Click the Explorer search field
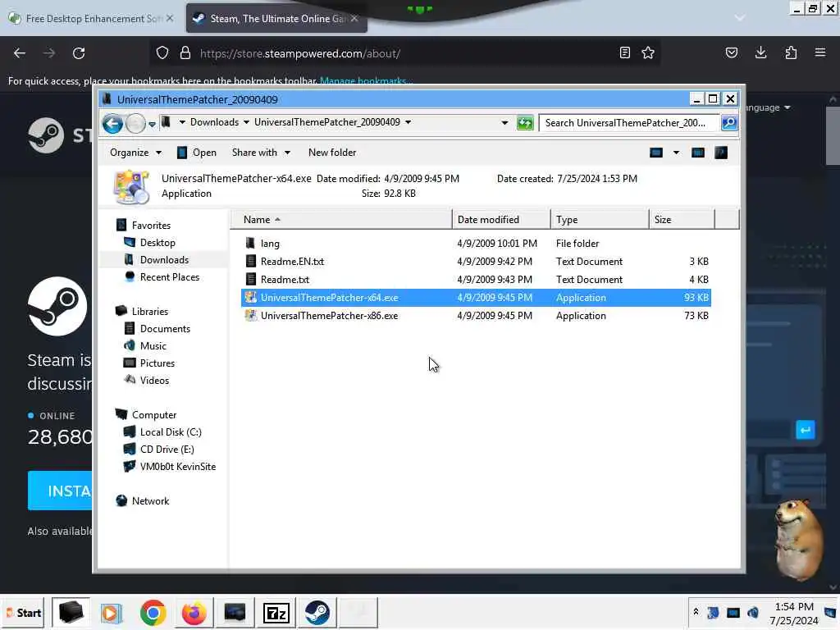840x630 pixels. 629,123
